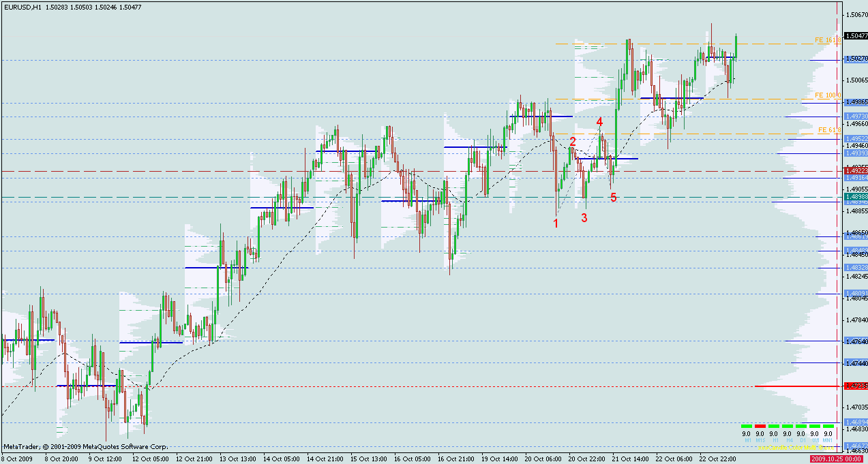Click the red wave label 3
Viewport: 868px width, 464px height.
584,217
